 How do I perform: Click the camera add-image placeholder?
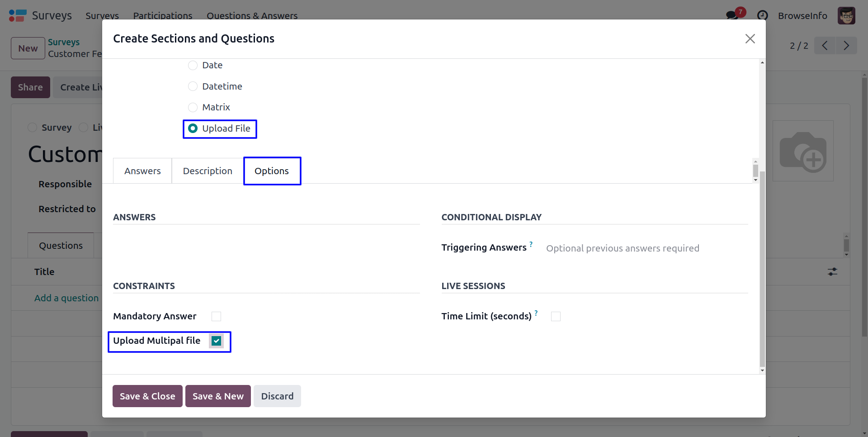coord(803,151)
